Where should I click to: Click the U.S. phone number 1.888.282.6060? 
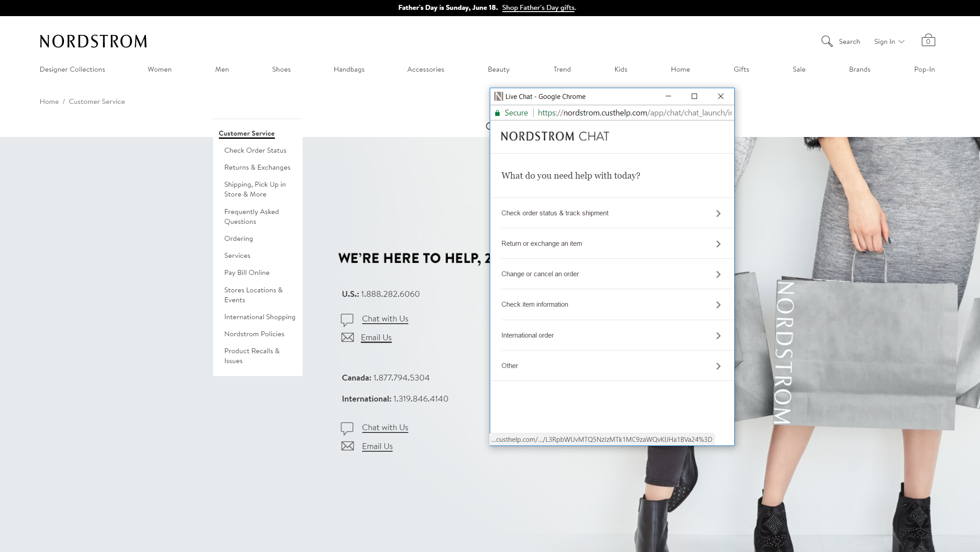[390, 294]
